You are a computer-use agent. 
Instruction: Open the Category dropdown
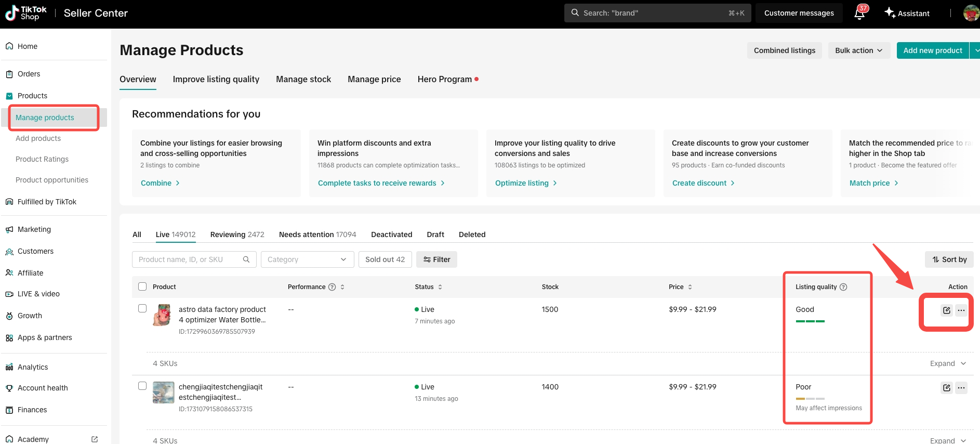(x=307, y=259)
